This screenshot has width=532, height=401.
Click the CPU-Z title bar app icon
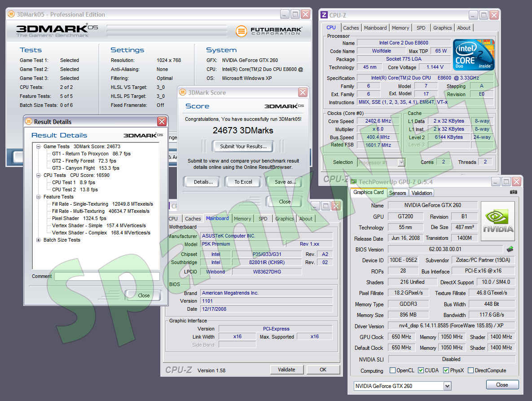[324, 15]
